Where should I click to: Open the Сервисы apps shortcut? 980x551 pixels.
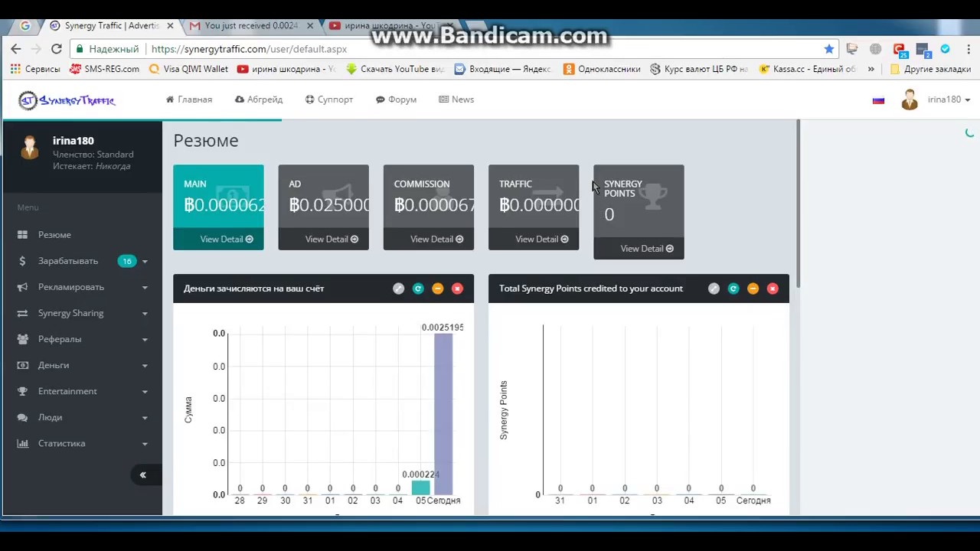point(34,69)
